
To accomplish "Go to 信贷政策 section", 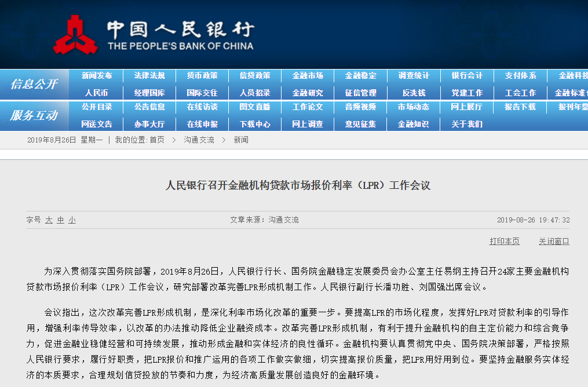I will point(255,75).
